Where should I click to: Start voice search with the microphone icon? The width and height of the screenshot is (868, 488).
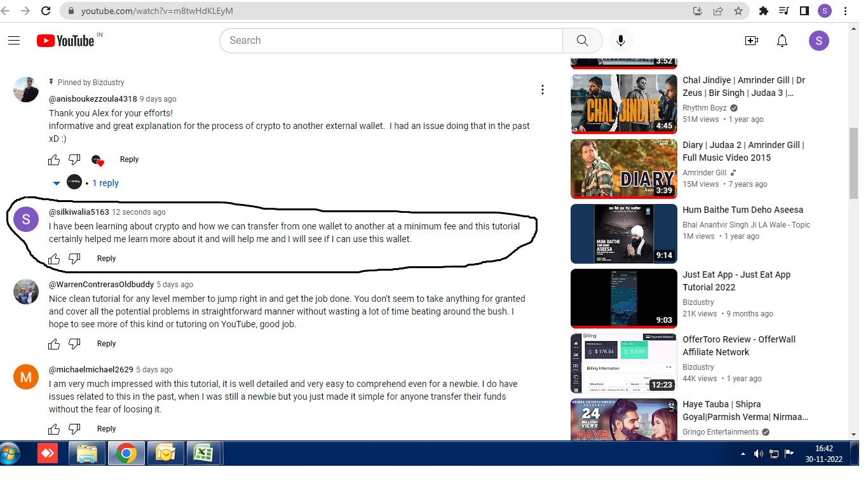pyautogui.click(x=621, y=41)
